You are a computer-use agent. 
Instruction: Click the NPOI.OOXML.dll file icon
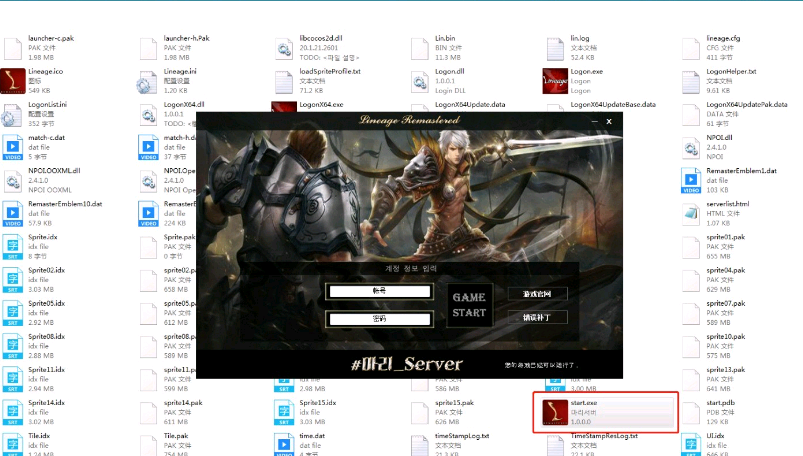12,181
